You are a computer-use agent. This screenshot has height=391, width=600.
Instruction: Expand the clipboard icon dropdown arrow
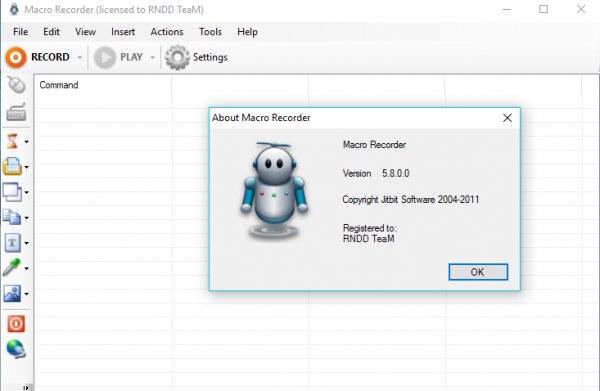(26, 218)
